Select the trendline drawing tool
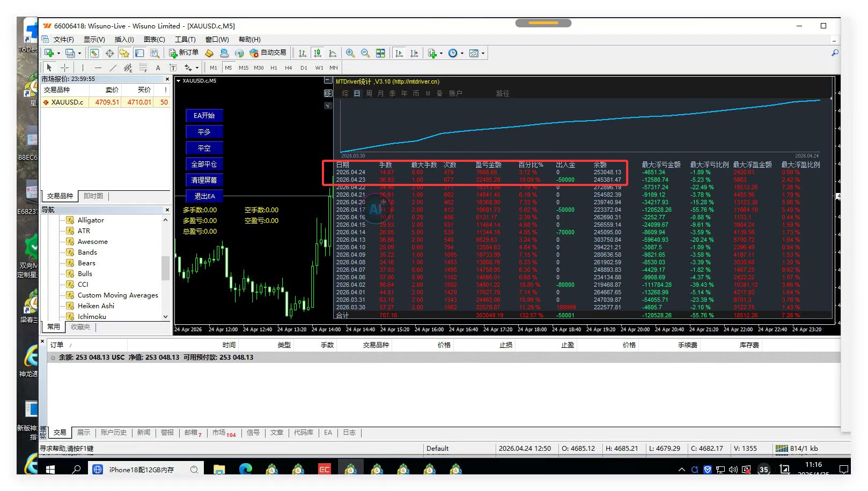868x491 pixels. click(x=113, y=68)
